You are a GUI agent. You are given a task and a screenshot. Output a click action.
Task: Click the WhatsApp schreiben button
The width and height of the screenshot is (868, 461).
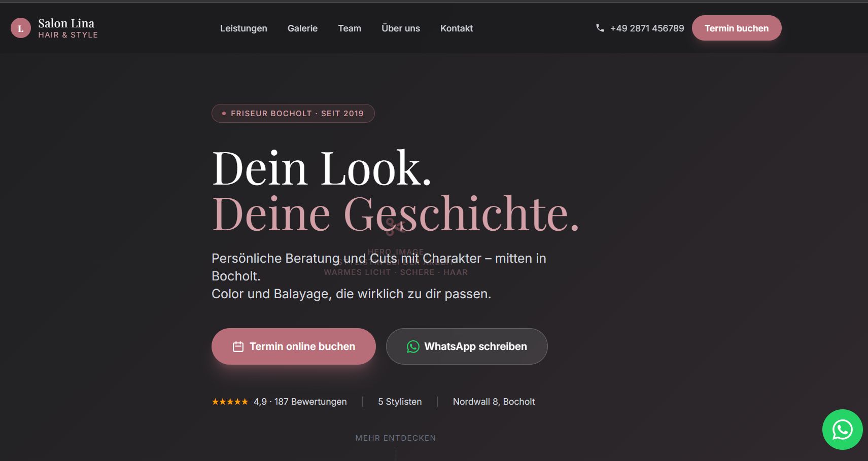(467, 346)
